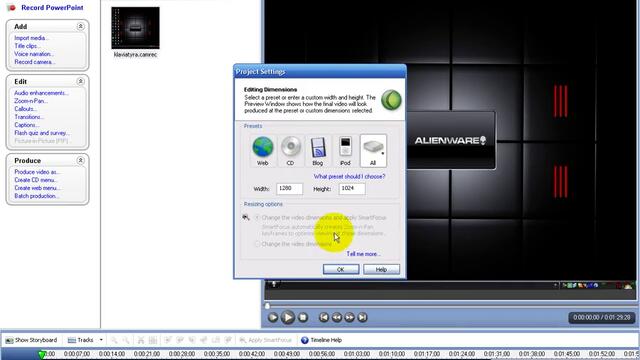Open Title clips link

click(27, 46)
